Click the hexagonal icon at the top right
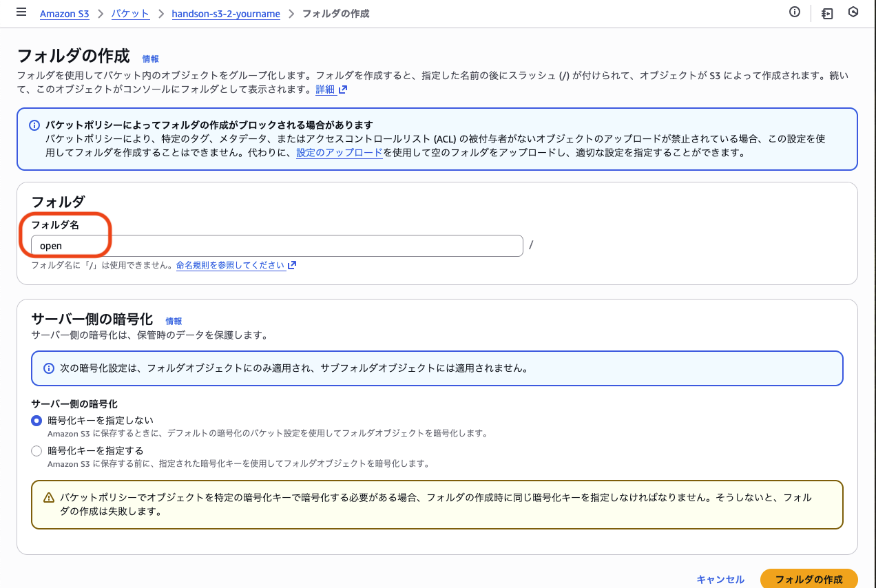Image resolution: width=876 pixels, height=588 pixels. [853, 12]
